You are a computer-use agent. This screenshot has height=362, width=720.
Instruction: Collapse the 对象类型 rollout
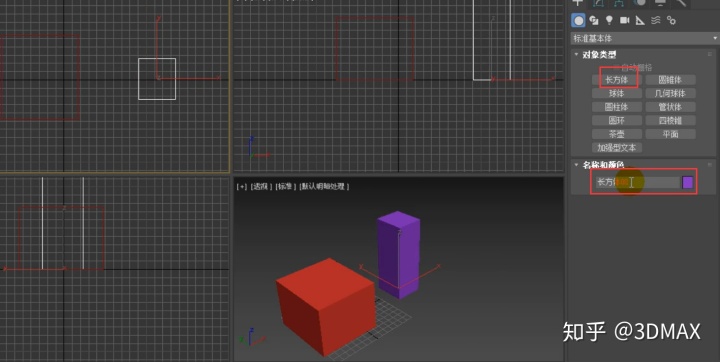point(576,55)
